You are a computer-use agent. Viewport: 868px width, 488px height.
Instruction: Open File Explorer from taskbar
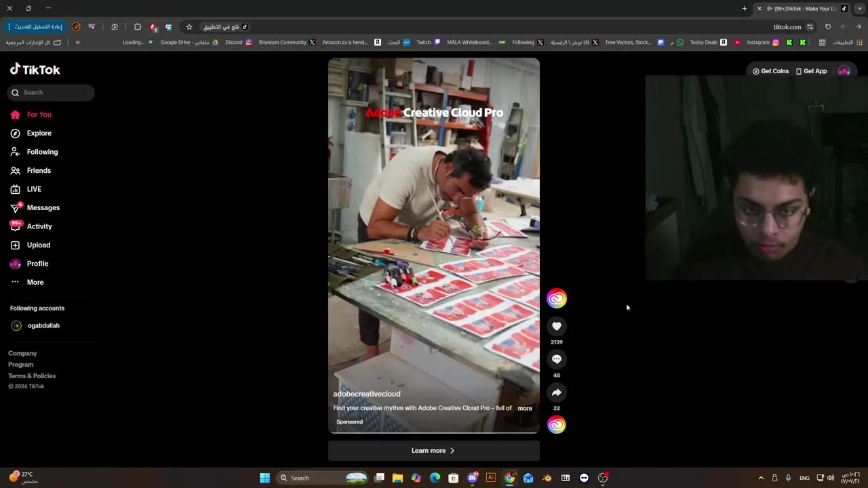(397, 479)
